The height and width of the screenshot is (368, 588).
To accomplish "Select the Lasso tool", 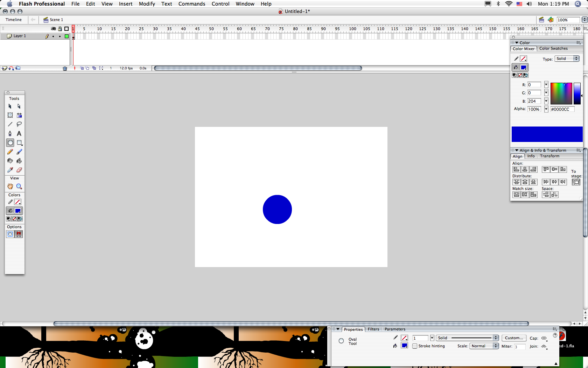I will pyautogui.click(x=19, y=124).
